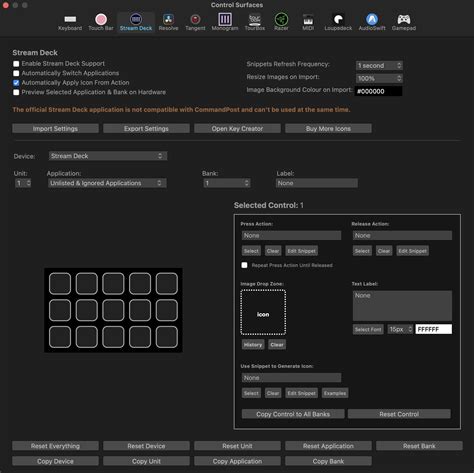Click Select under Press Action
474x473 pixels.
[251, 251]
